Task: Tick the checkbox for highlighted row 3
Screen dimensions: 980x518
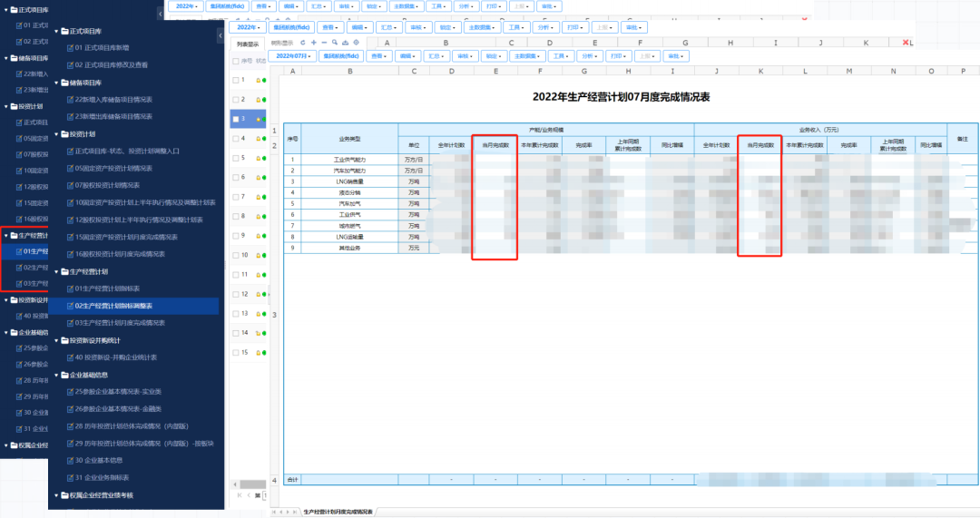Action: [x=236, y=119]
